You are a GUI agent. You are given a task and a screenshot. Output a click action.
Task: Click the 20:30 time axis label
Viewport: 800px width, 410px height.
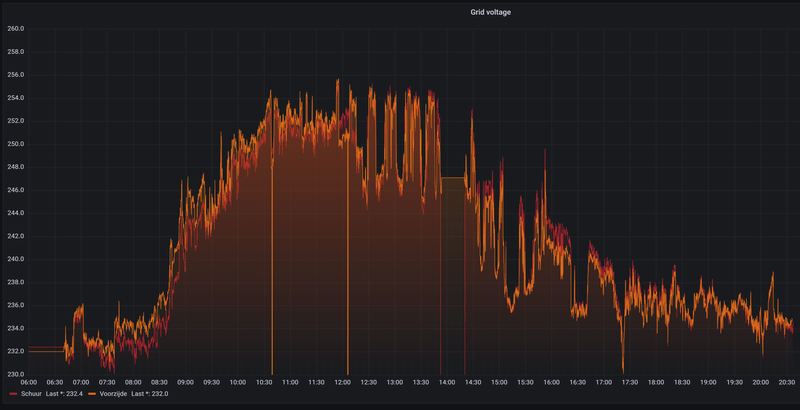(x=787, y=382)
